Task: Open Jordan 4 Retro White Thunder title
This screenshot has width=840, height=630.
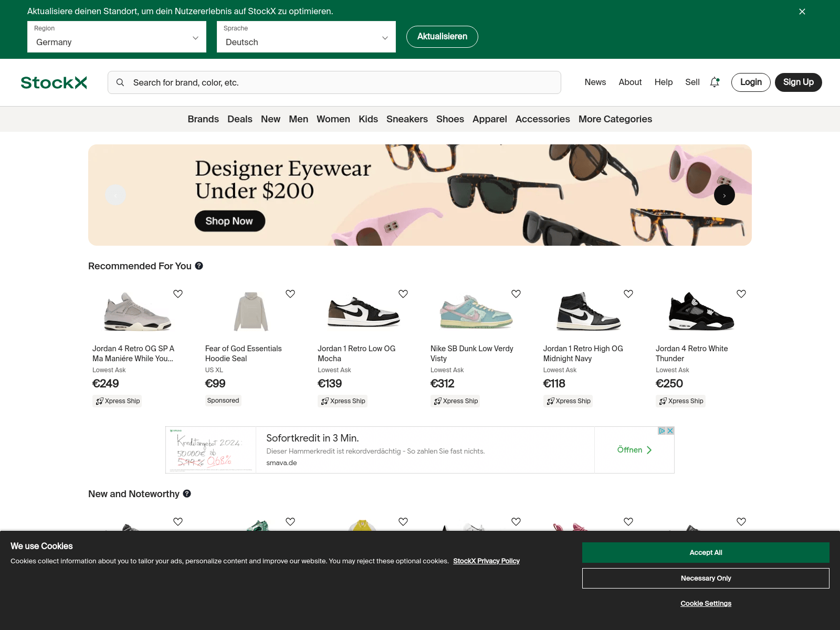Action: point(692,353)
